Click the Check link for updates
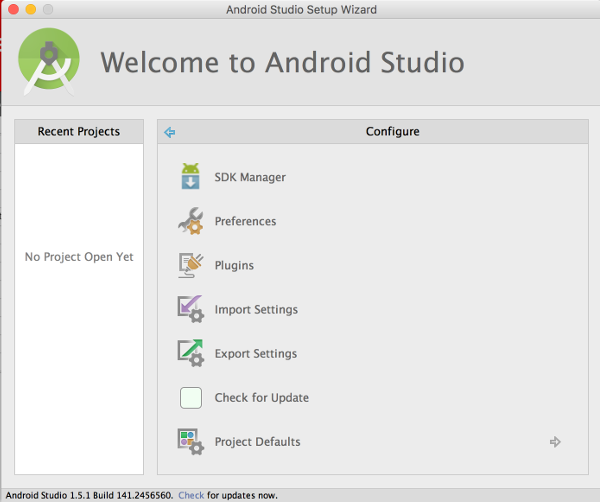This screenshot has height=502, width=600. click(191, 495)
